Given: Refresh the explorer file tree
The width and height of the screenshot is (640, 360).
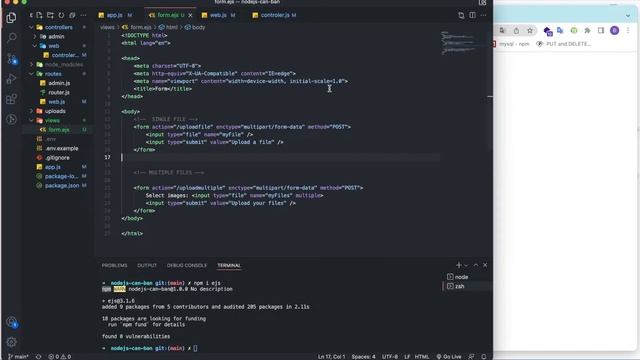Looking at the screenshot, I should (61, 15).
